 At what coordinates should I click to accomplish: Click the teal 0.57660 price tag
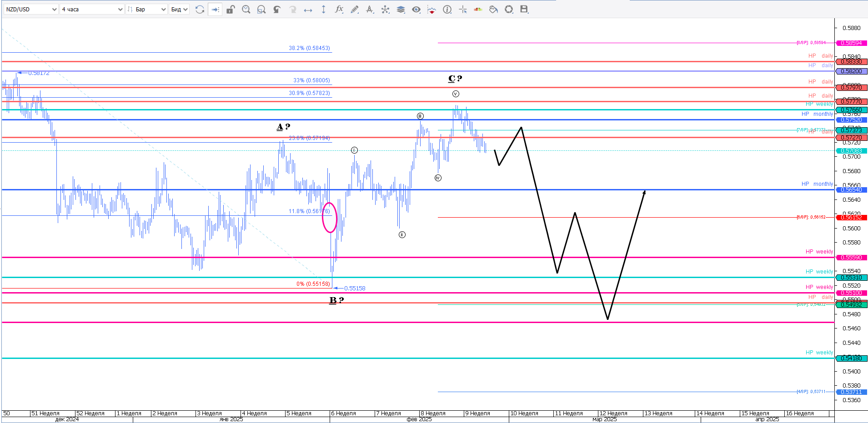851,110
